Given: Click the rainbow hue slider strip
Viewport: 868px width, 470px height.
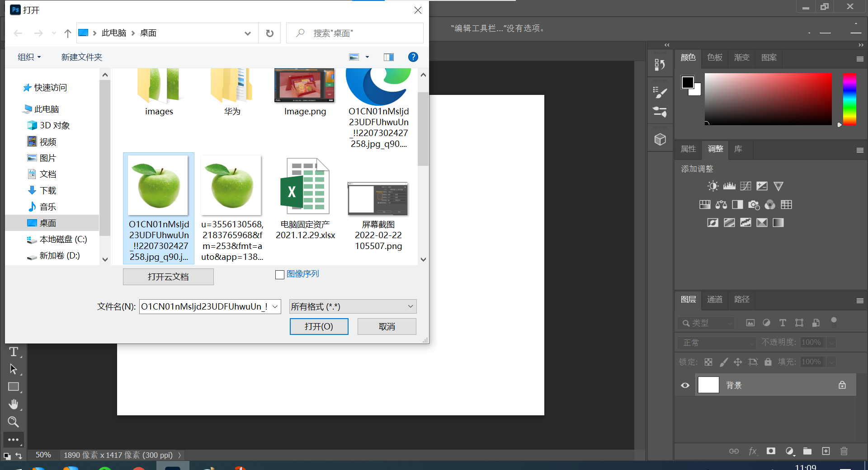Looking at the screenshot, I should coord(849,99).
